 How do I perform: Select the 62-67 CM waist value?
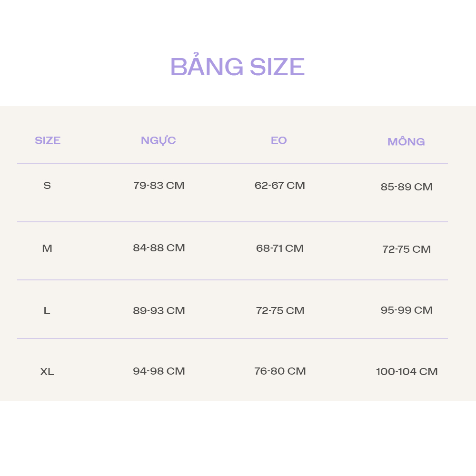280,186
